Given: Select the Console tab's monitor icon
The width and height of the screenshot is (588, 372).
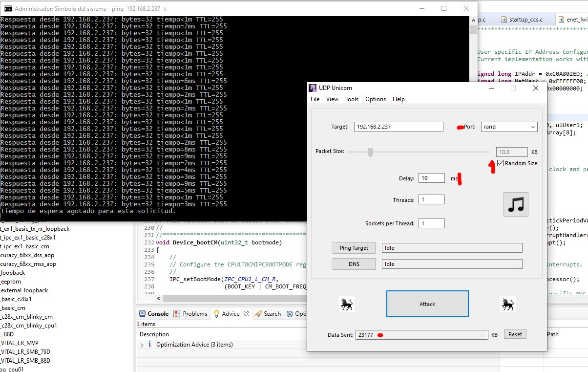Looking at the screenshot, I should click(x=142, y=314).
